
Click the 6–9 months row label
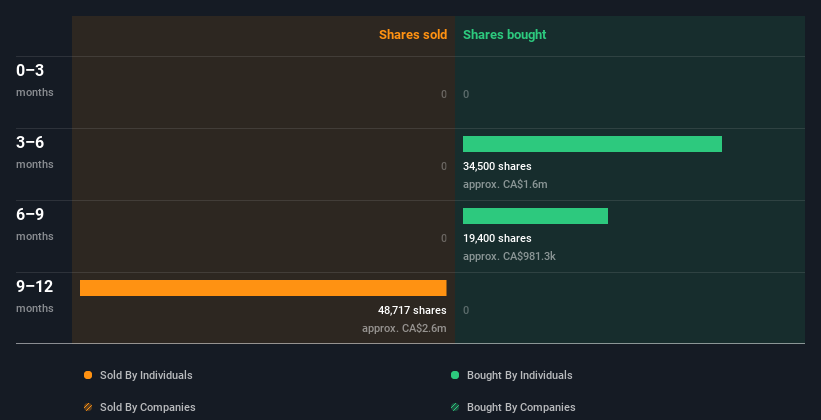(35, 224)
